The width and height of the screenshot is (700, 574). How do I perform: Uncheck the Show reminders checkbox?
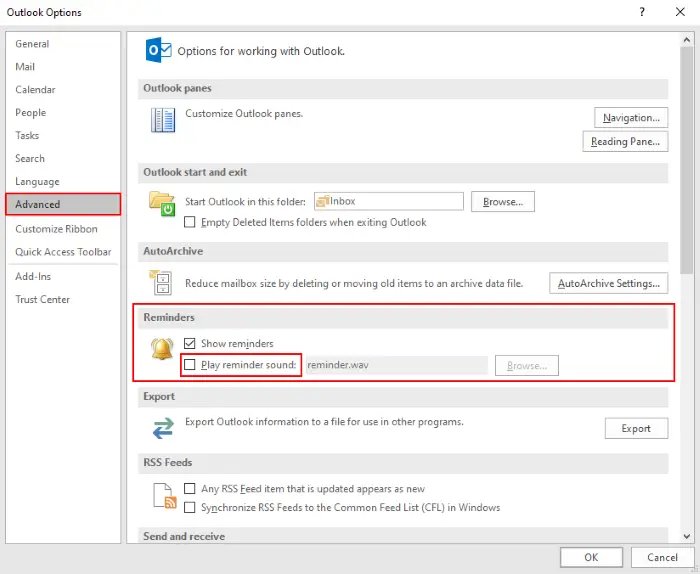point(190,343)
